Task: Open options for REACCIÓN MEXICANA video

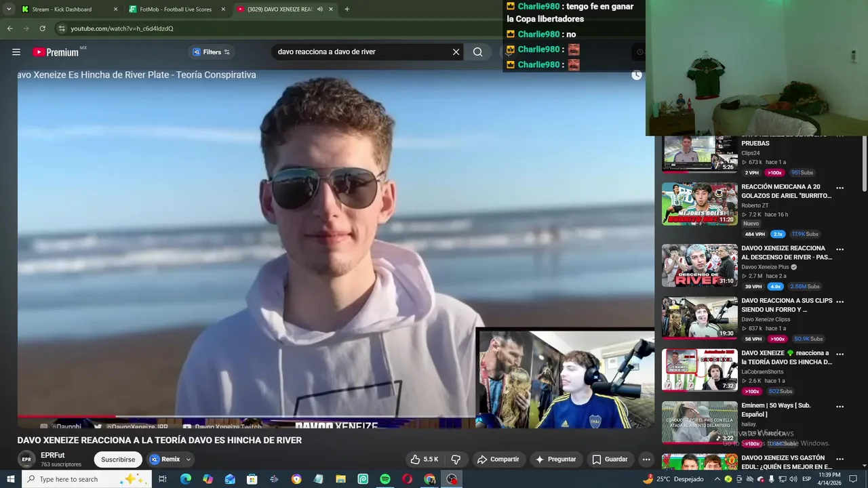Action: click(840, 188)
